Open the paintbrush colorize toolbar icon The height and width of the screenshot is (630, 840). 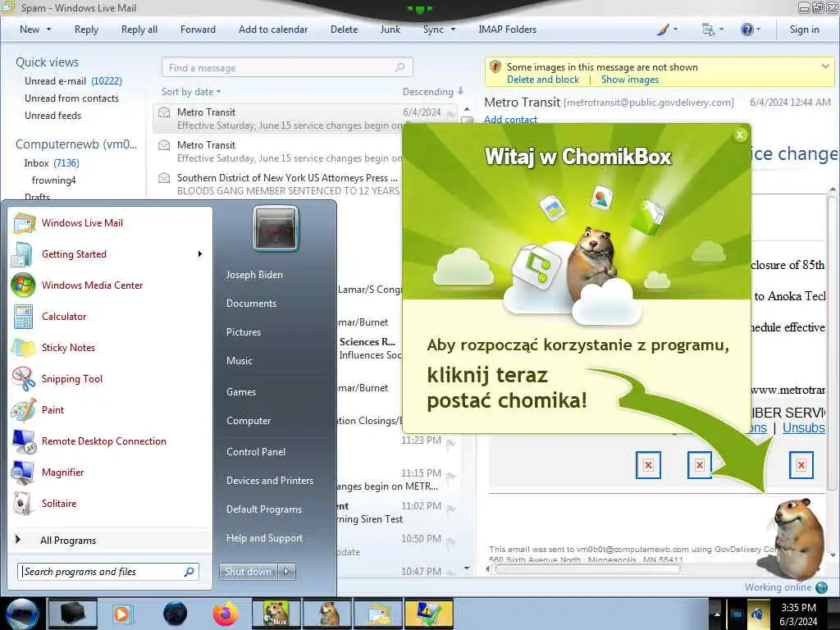tap(663, 30)
